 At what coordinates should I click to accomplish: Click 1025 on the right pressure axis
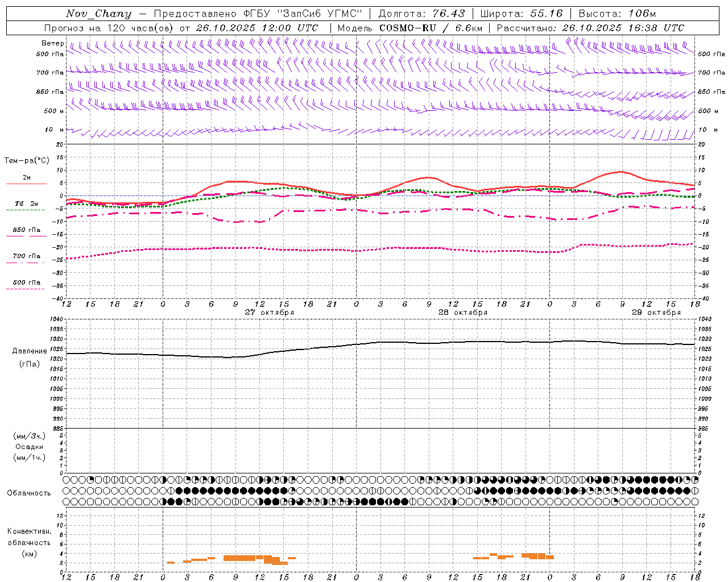(x=705, y=349)
